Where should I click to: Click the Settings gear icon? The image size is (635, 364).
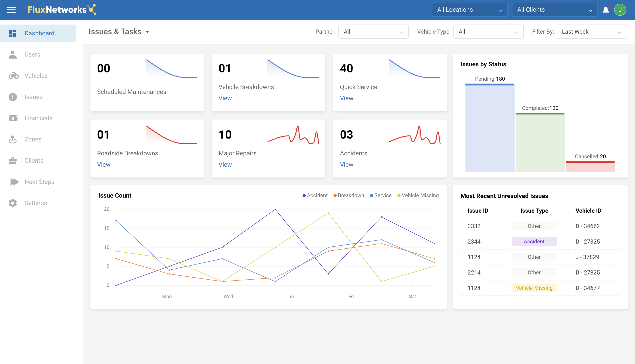[x=13, y=203]
